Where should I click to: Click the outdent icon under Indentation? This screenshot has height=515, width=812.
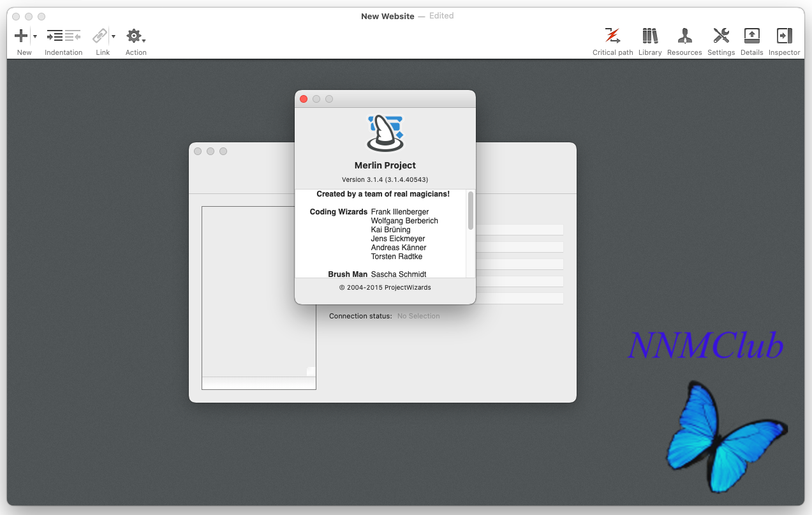[73, 36]
